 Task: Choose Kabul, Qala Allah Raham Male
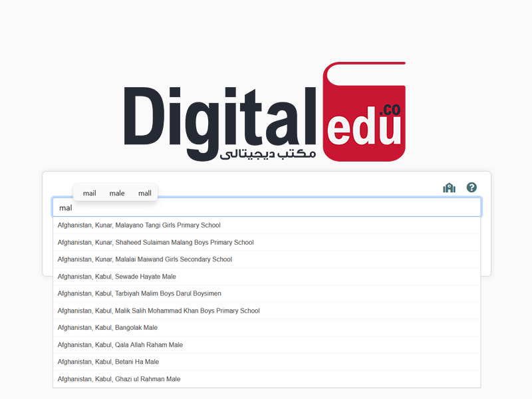[267, 345]
